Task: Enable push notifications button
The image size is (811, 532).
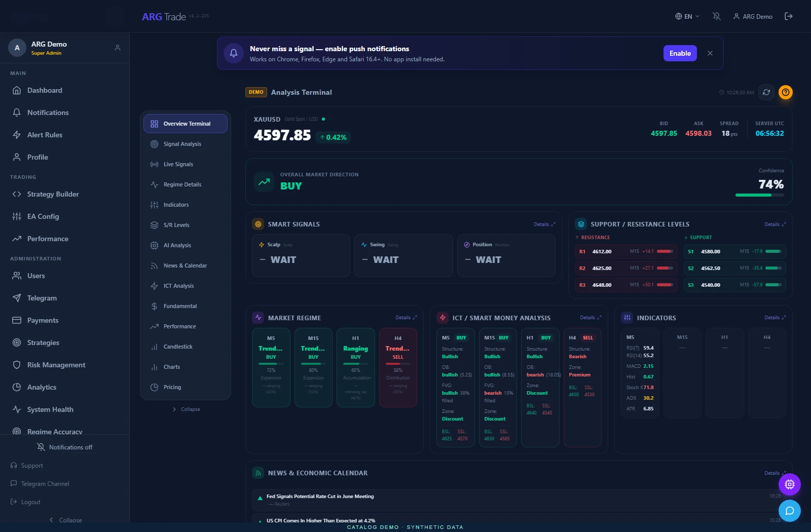Action: 680,53
